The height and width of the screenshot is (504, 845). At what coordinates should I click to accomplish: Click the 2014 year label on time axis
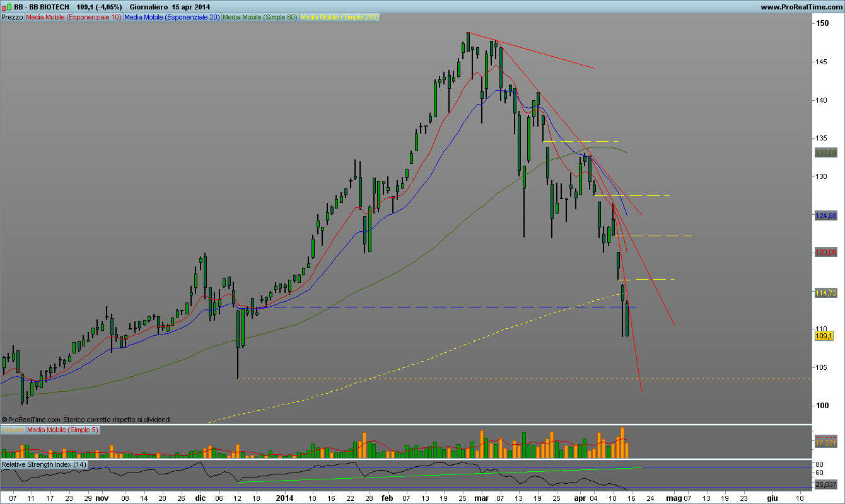(x=286, y=498)
